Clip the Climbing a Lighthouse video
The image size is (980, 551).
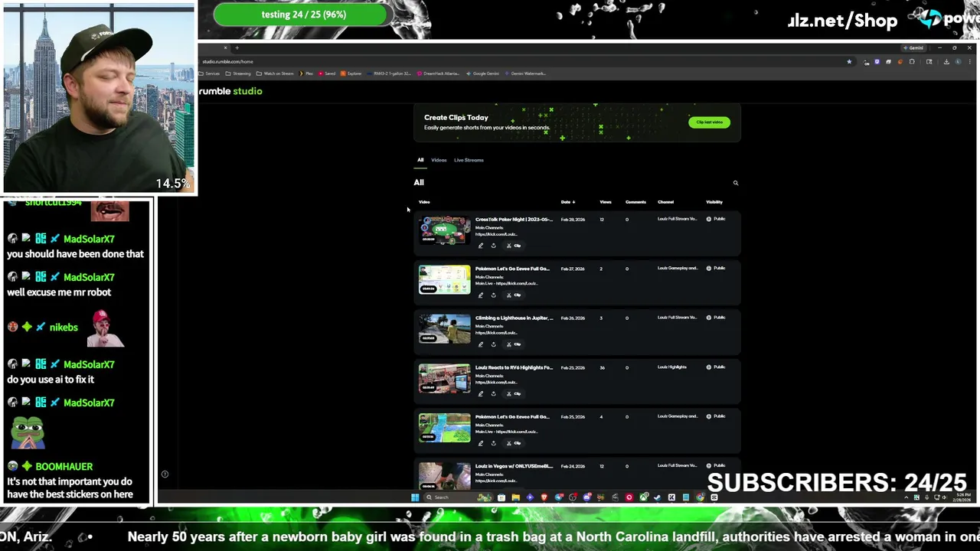(x=513, y=344)
